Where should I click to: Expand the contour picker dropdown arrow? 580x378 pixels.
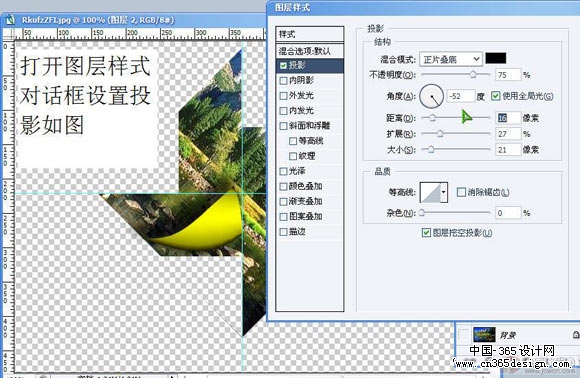click(x=444, y=192)
